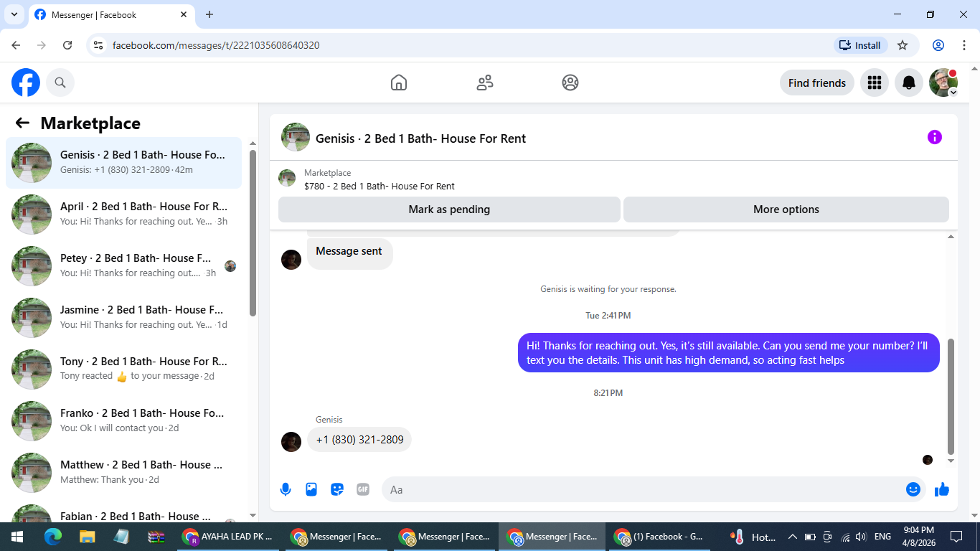
Task: Open File Explorer from taskbar
Action: coord(87,537)
